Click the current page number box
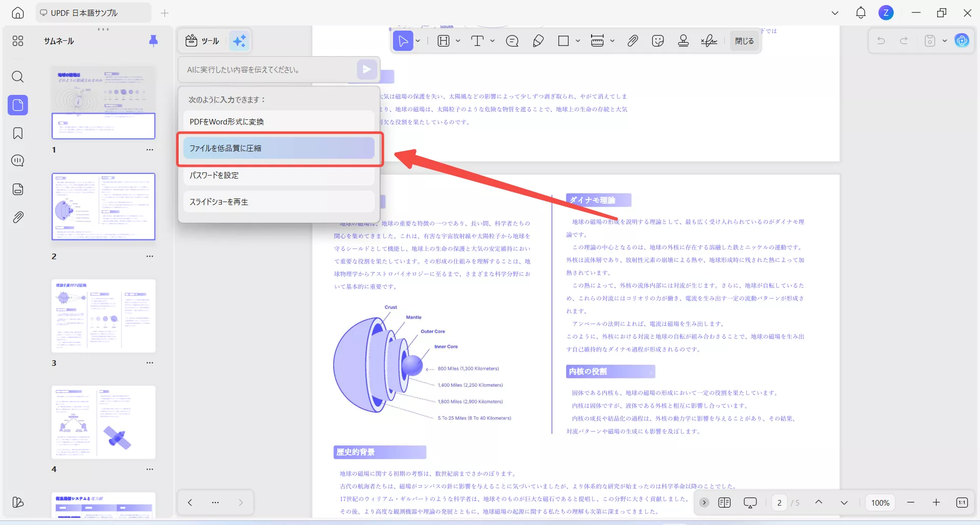The height and width of the screenshot is (525, 980). 779,503
